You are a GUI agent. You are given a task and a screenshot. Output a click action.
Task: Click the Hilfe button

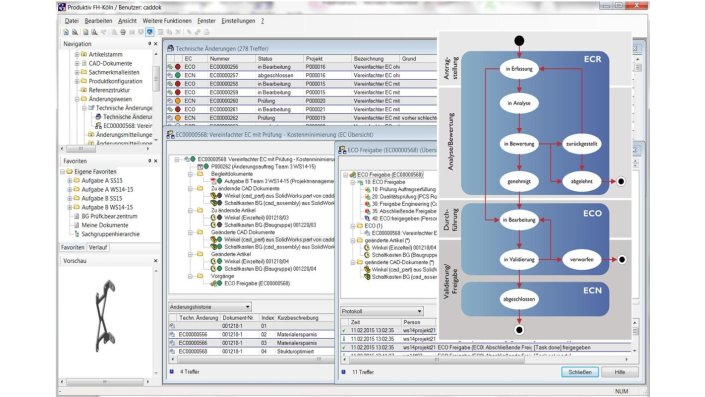620,372
